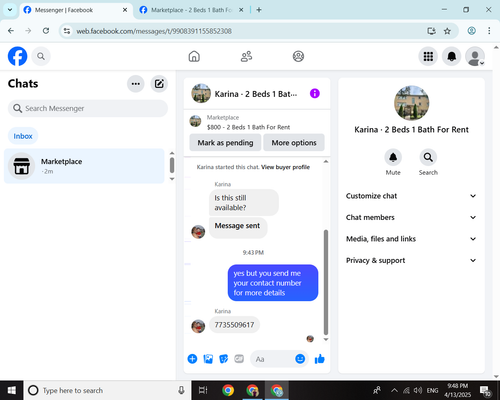The image size is (500, 400).
Task: Click the purple conversation info icon
Action: 315,94
